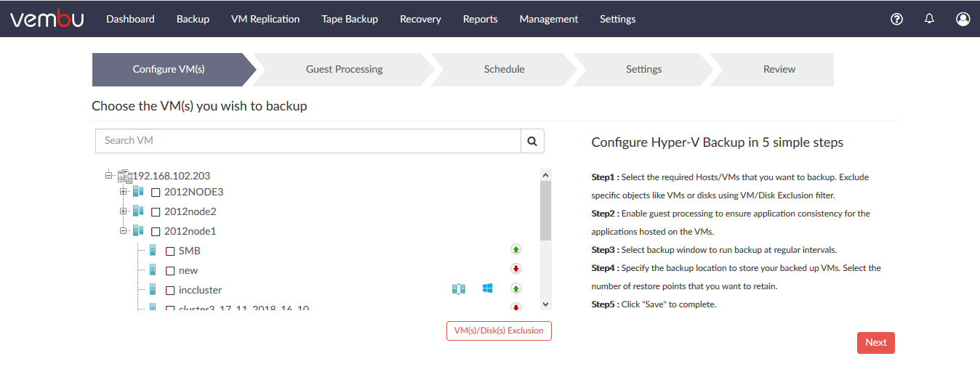The width and height of the screenshot is (980, 372).
Task: Select the new VM checkbox
Action: pyautogui.click(x=170, y=271)
